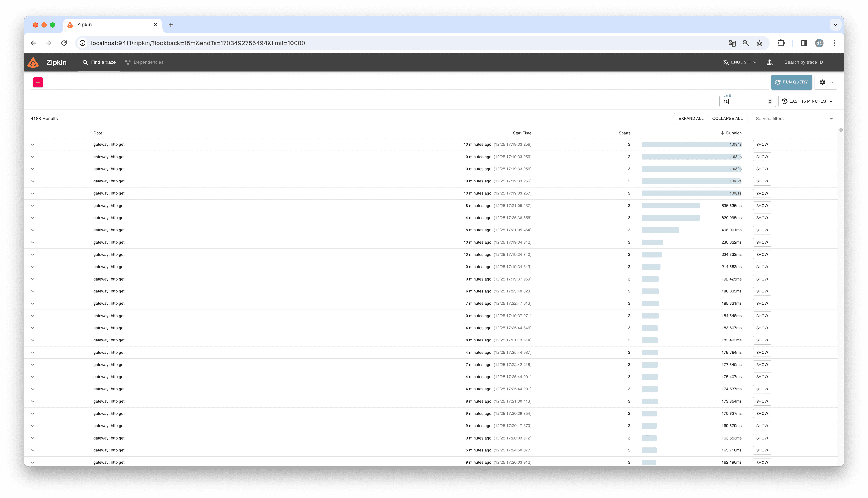
Task: Sort by the Duration column header
Action: 734,133
